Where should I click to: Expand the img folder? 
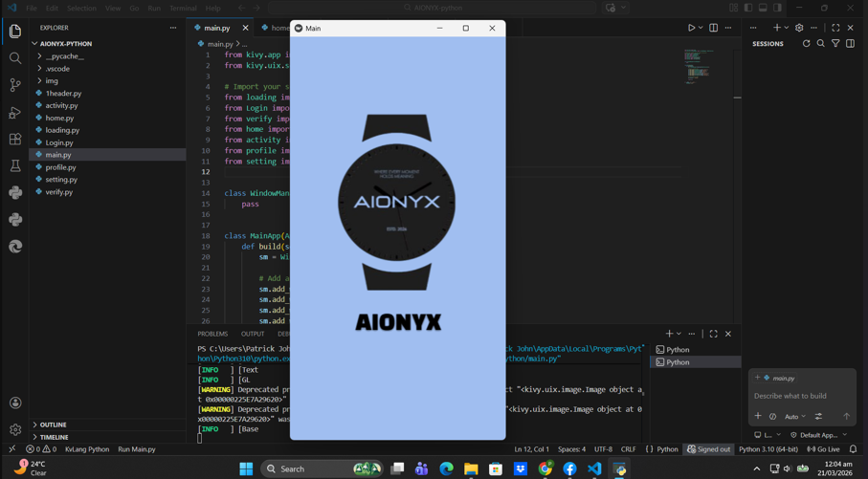pos(52,81)
